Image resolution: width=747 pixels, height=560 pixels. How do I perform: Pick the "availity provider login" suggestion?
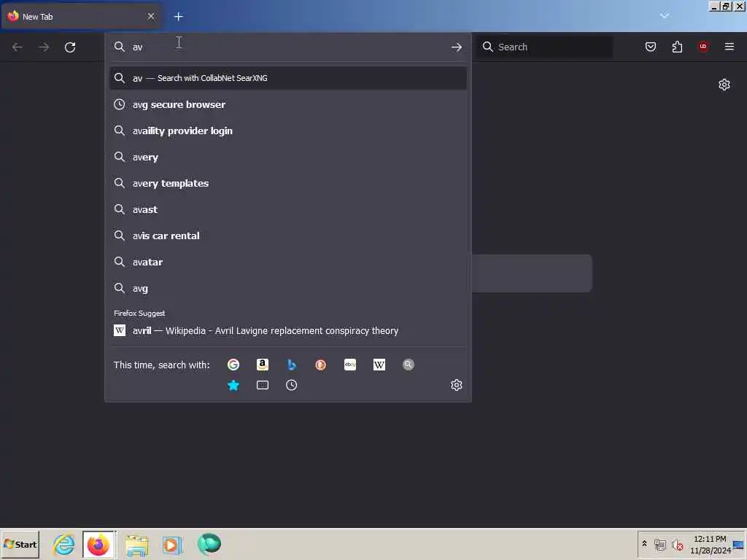pos(287,131)
